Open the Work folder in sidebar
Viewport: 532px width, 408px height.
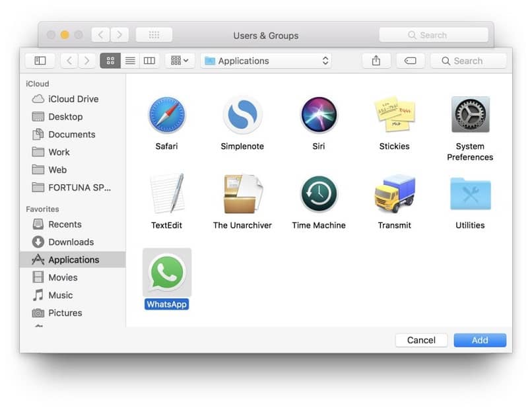(73, 152)
